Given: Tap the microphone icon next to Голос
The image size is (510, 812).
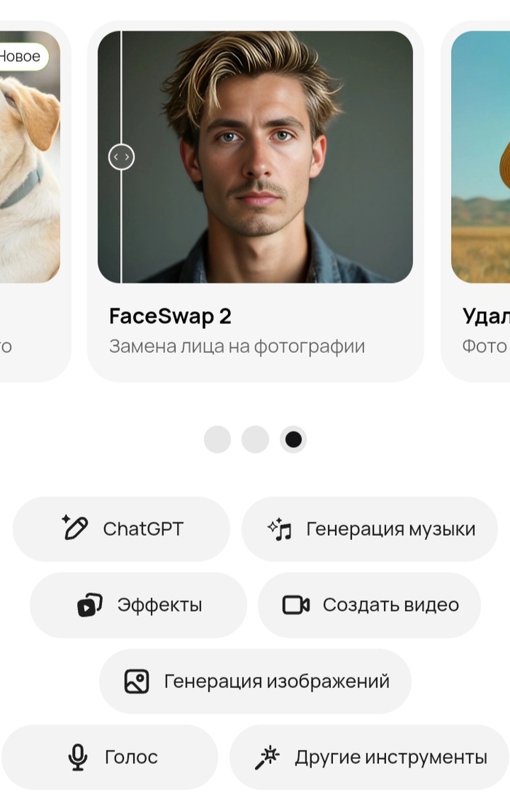Looking at the screenshot, I should tap(78, 757).
